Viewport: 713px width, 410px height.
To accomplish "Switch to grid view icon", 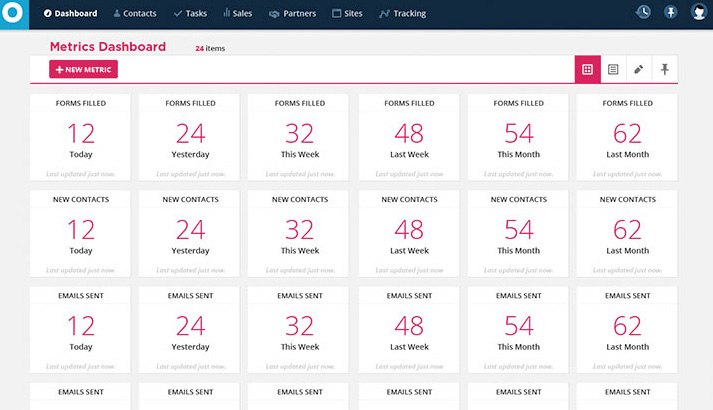I will 587,69.
